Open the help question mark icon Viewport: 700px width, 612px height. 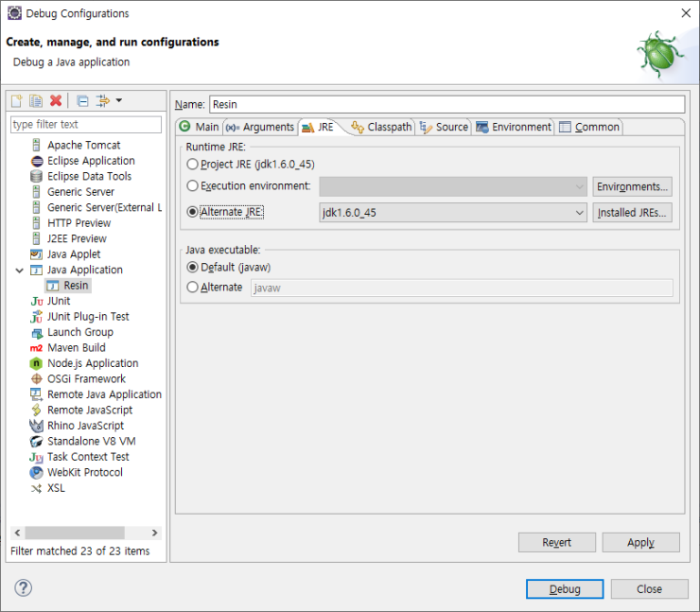23,588
